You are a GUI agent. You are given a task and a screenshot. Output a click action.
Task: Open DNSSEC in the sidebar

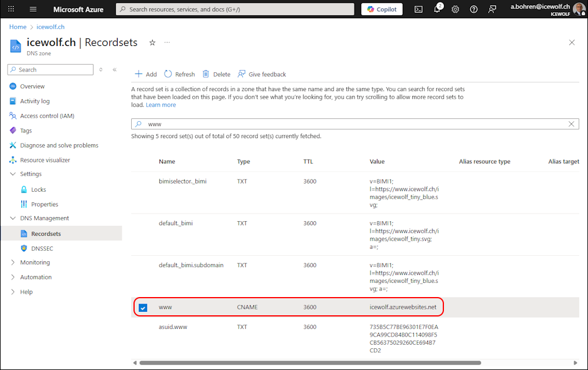(x=42, y=248)
